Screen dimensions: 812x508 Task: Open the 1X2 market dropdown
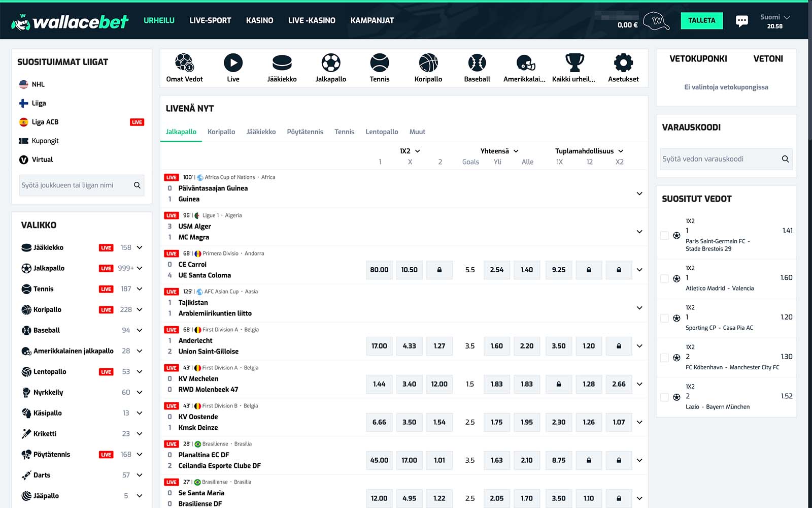tap(410, 151)
